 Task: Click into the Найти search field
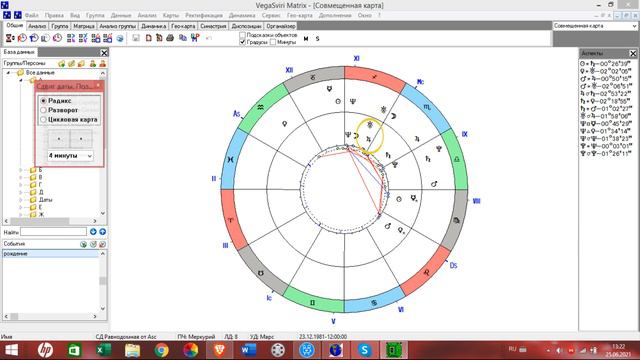click(53, 232)
